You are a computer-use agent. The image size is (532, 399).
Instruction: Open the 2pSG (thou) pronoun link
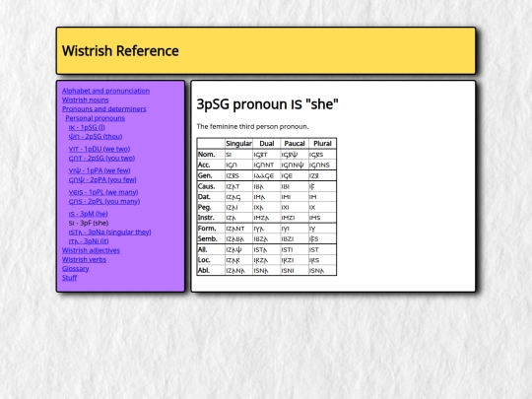96,137
